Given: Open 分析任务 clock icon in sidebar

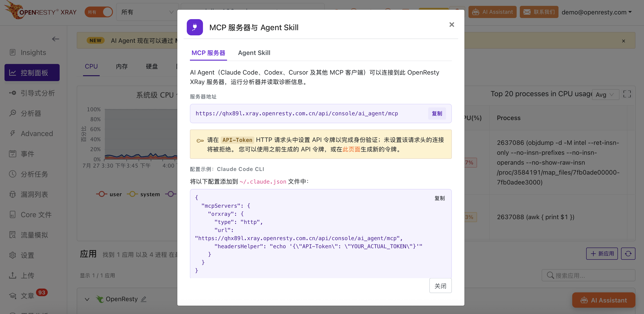Looking at the screenshot, I should tap(13, 174).
